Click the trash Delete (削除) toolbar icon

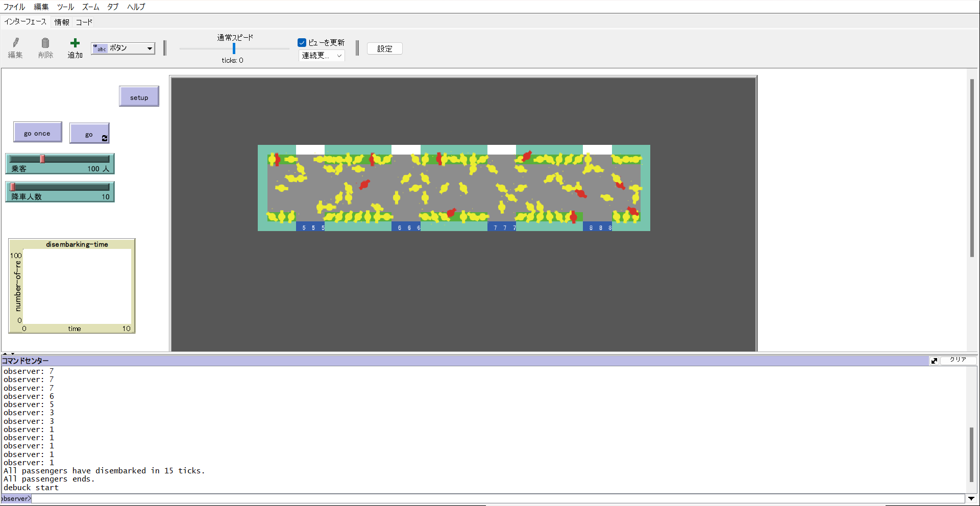point(45,43)
